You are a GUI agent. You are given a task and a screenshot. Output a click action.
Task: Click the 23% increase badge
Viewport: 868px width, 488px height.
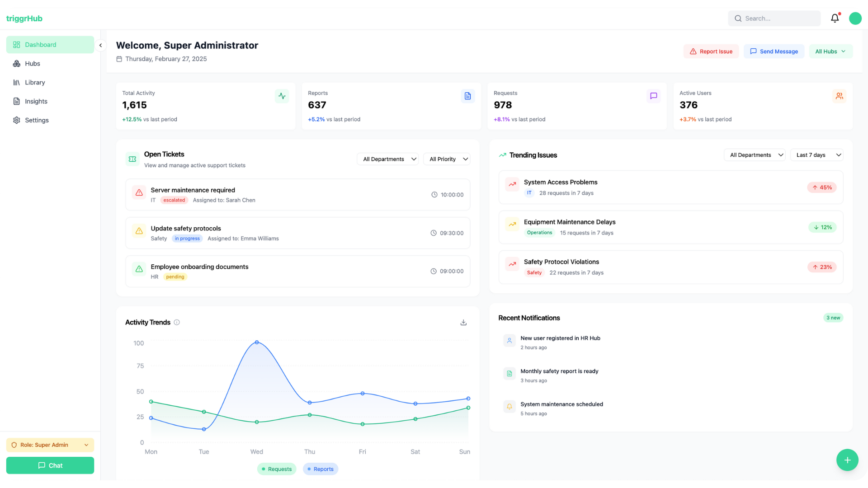click(x=822, y=267)
